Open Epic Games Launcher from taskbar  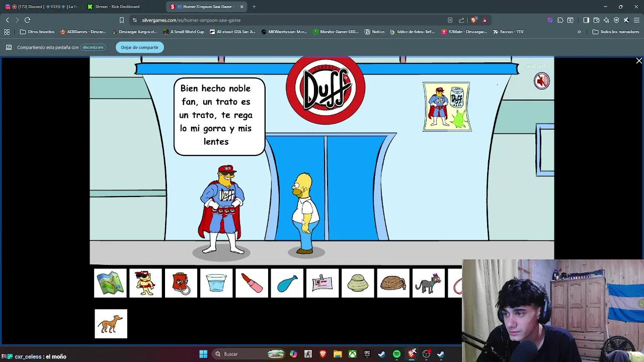367,354
